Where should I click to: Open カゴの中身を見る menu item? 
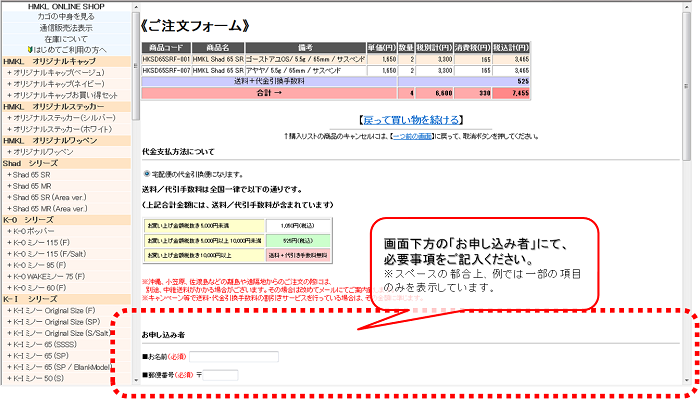coord(66,17)
